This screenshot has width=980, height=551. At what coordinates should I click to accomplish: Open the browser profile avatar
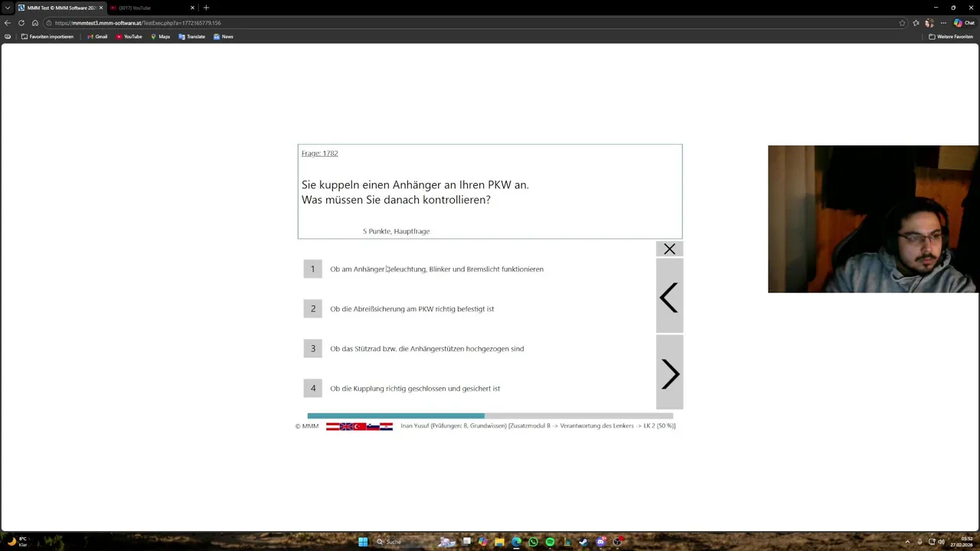click(x=929, y=23)
